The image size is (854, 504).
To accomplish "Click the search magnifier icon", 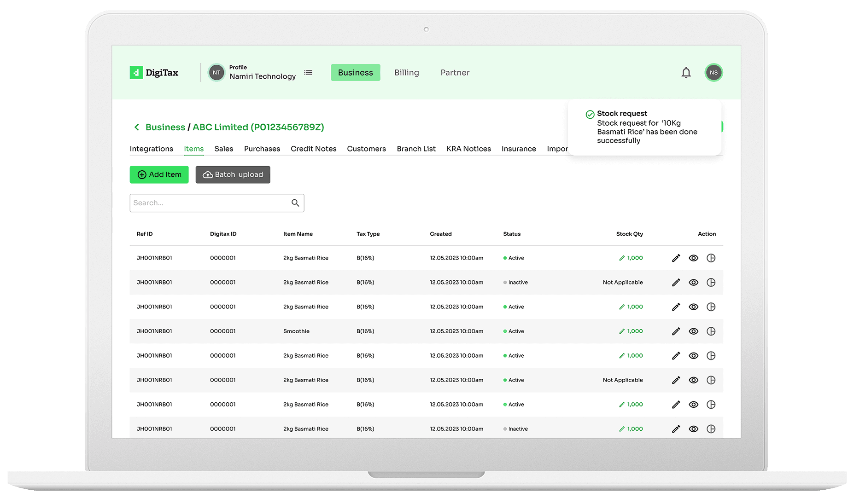I will [x=295, y=203].
